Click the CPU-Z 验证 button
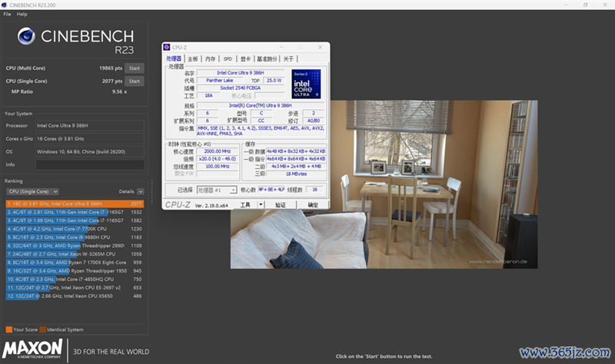The image size is (615, 364). click(x=281, y=205)
